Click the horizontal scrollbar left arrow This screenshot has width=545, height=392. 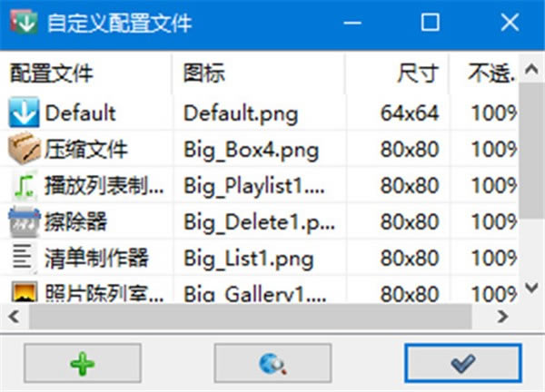point(14,317)
